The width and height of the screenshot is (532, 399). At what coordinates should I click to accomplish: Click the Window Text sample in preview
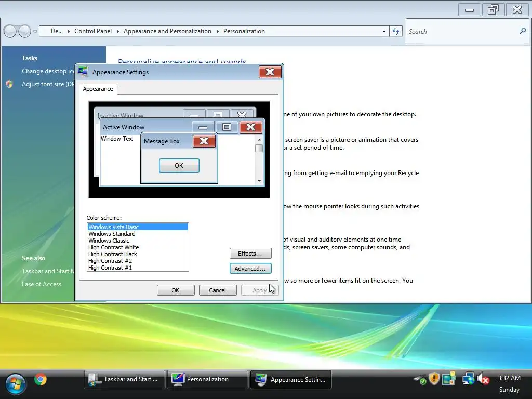tap(117, 138)
